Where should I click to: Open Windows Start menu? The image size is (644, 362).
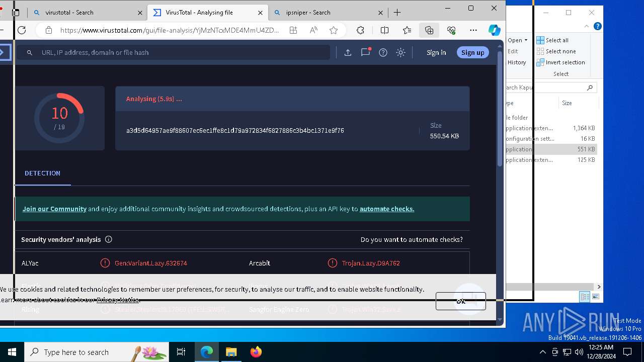[12, 352]
